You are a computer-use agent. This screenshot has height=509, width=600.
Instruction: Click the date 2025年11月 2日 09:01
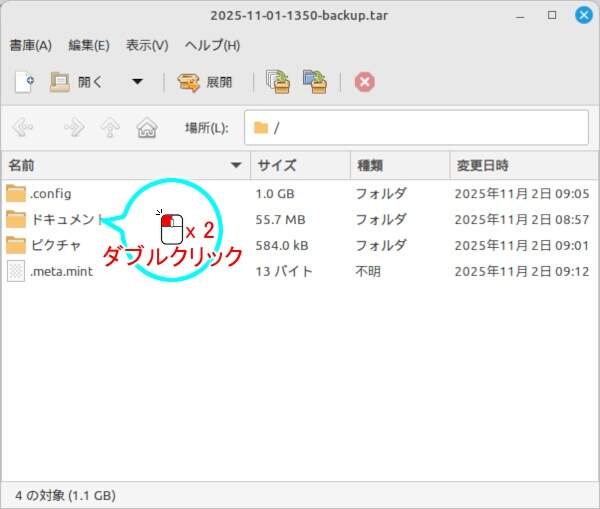tap(522, 245)
